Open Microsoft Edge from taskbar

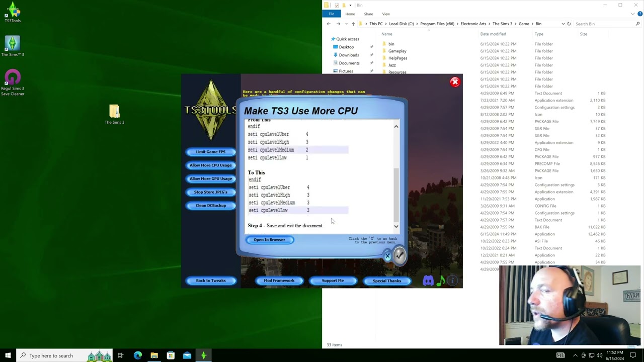coord(138,355)
